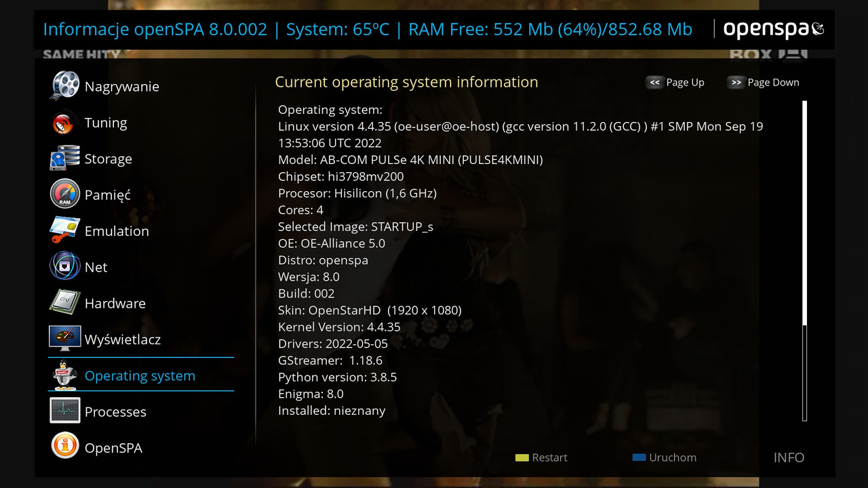Select the 'Wersja: 8.0' line

pyautogui.click(x=309, y=277)
